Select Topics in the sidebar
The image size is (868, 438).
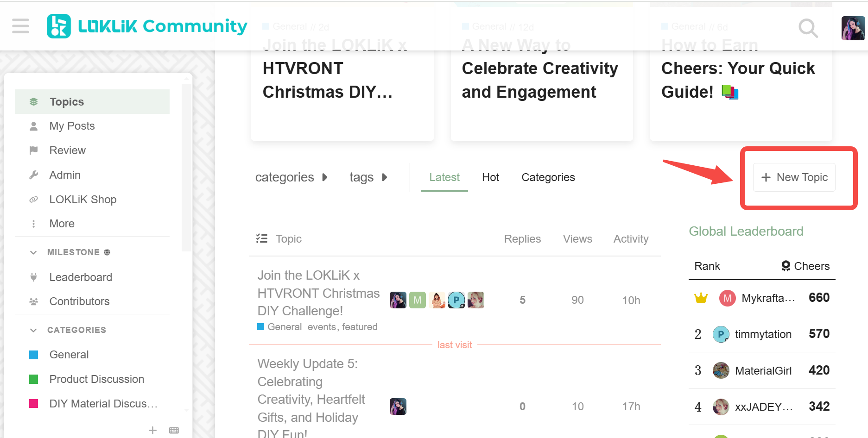click(92, 102)
